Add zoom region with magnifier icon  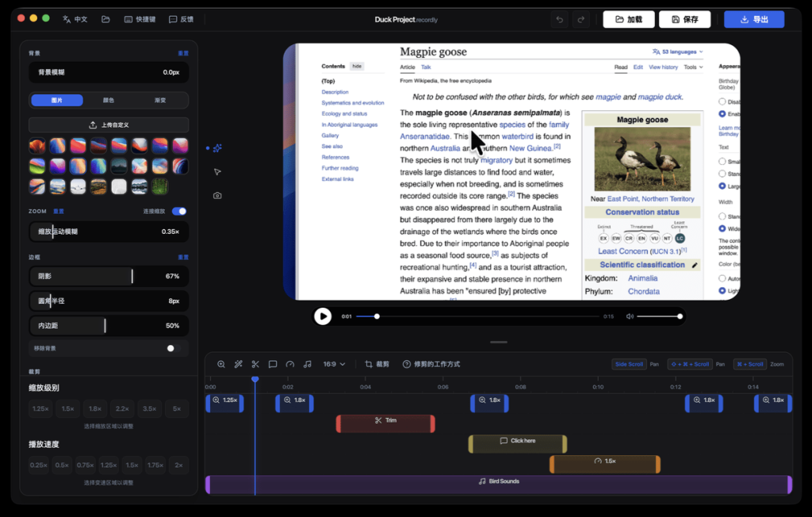pyautogui.click(x=221, y=364)
